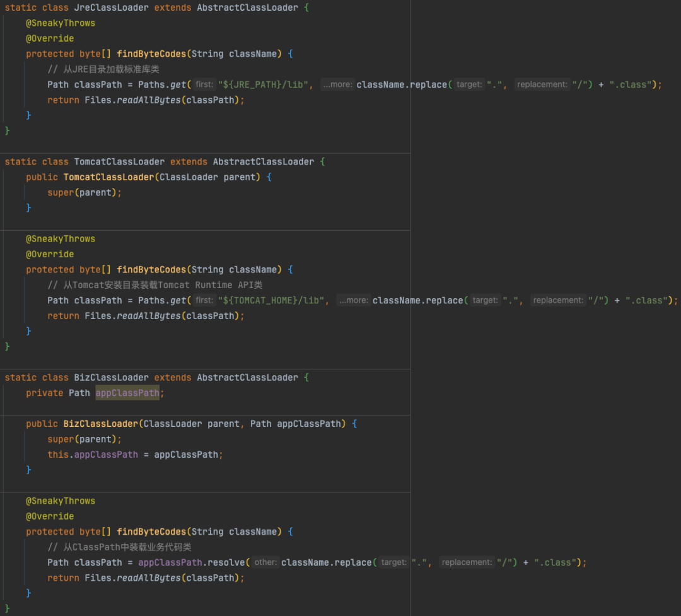The width and height of the screenshot is (681, 616).
Task: Click the Path appClassPath constructor parameter
Action: tap(295, 424)
